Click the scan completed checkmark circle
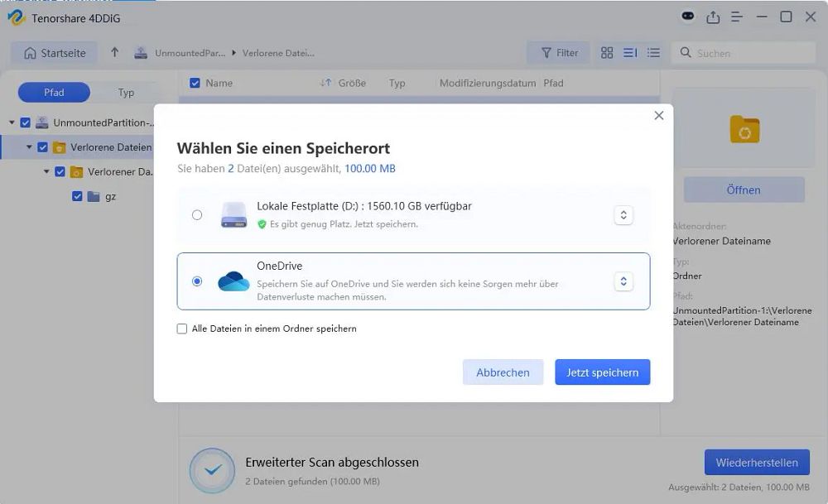 click(x=212, y=470)
